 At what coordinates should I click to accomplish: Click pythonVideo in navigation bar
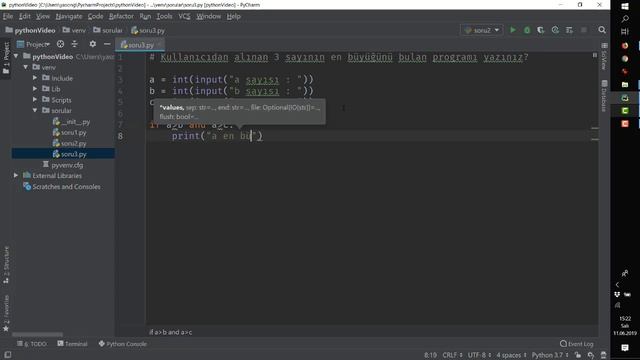(31, 30)
